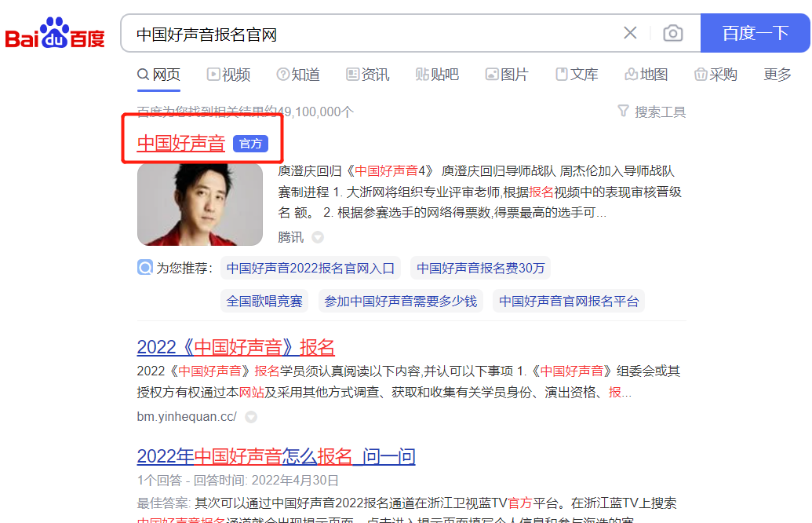Go to the 地图 tab
The height and width of the screenshot is (523, 812).
click(x=646, y=75)
